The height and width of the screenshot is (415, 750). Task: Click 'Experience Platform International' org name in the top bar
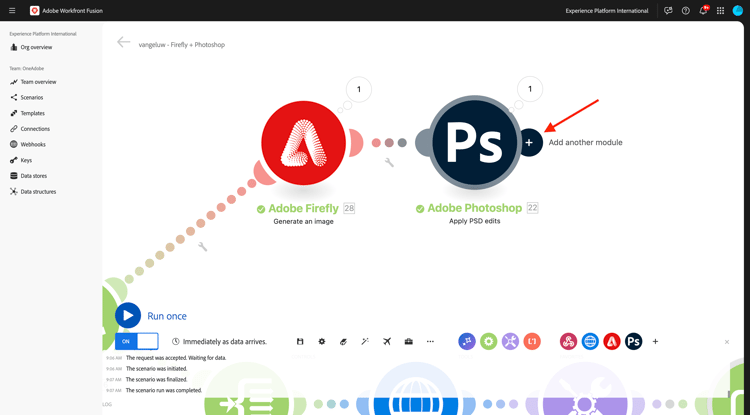click(607, 11)
